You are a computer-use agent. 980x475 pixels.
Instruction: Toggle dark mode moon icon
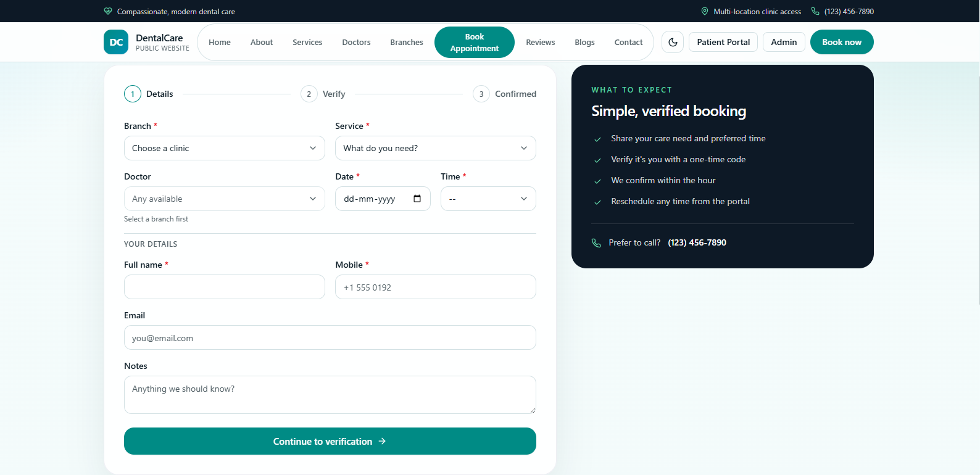673,42
